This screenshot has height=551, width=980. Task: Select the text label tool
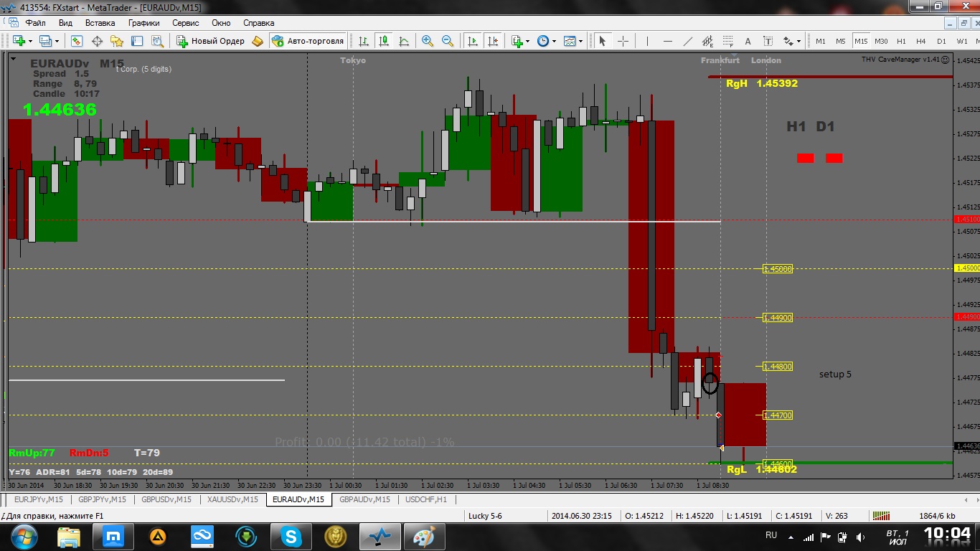coord(768,41)
